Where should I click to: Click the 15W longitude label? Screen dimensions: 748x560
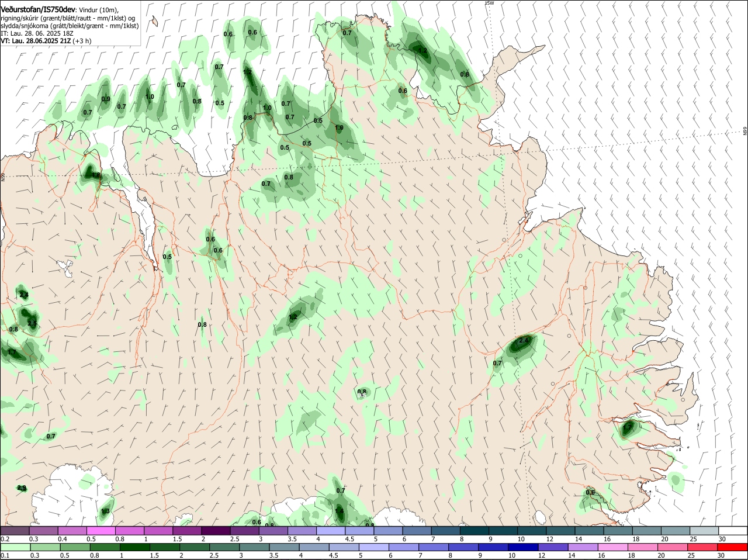click(x=489, y=3)
